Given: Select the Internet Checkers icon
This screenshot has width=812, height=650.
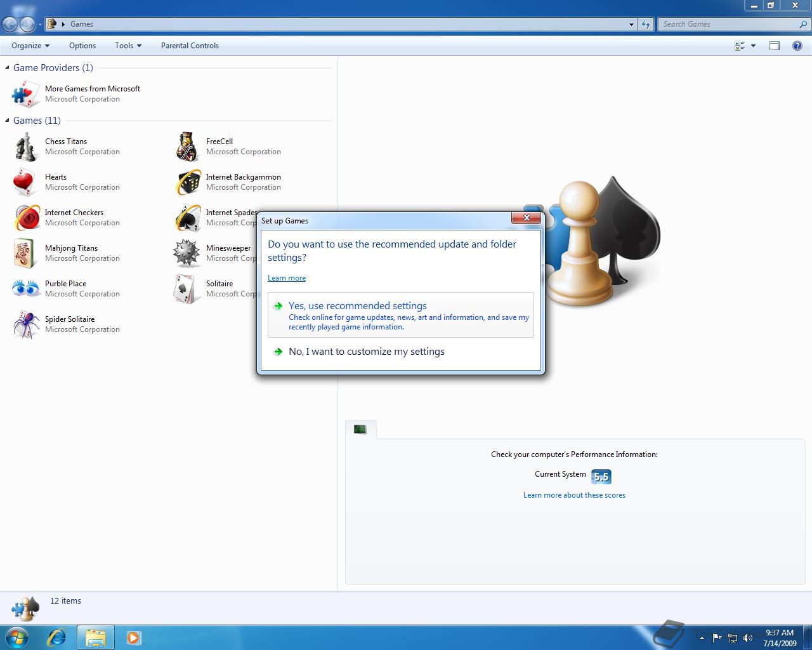Looking at the screenshot, I should (27, 218).
